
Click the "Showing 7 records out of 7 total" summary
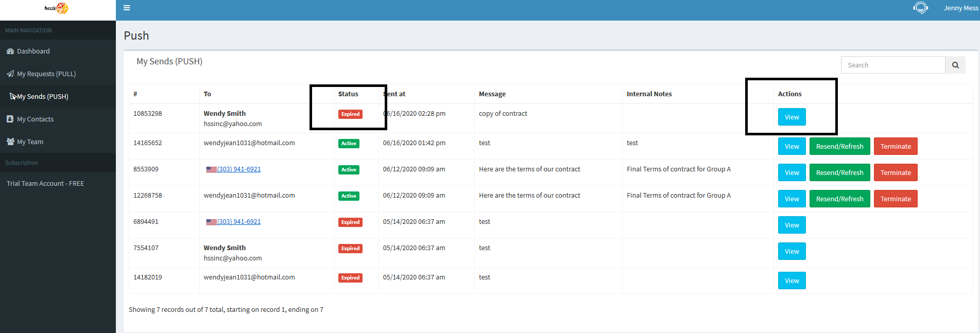pos(226,309)
